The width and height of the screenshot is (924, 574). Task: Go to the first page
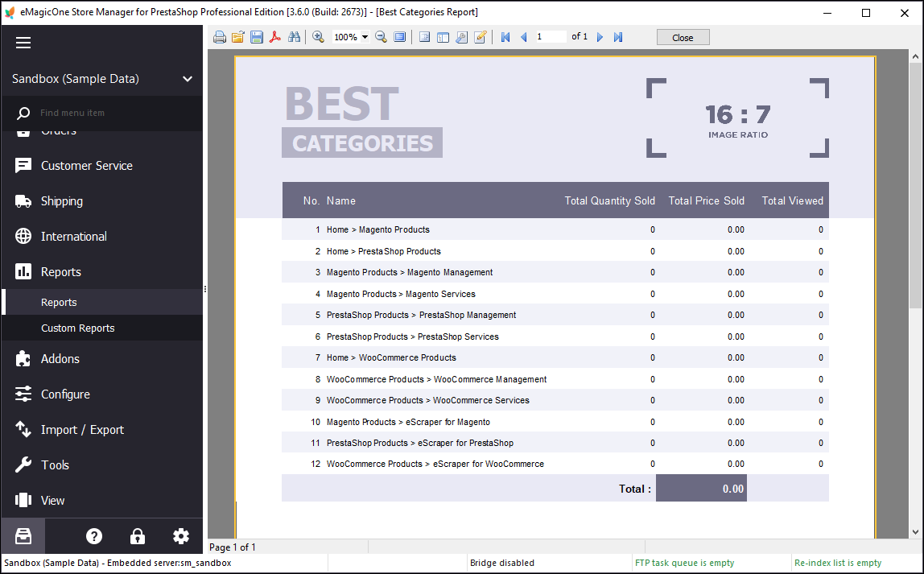click(x=505, y=37)
